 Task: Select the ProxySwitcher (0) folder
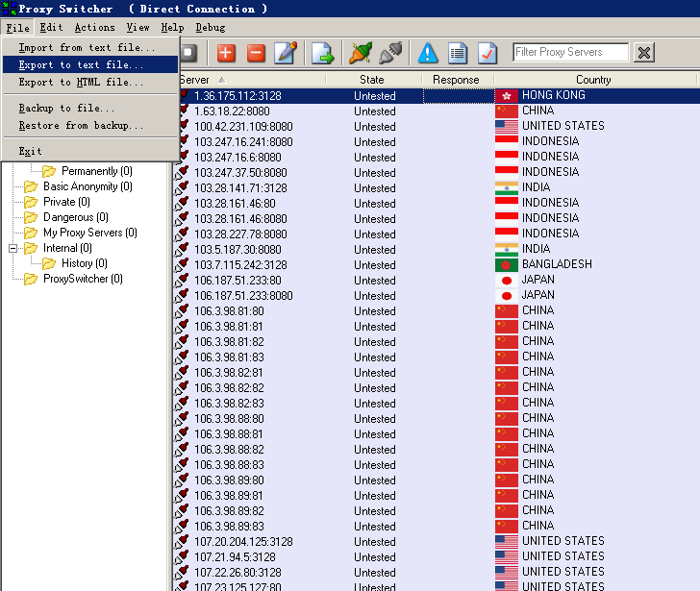point(83,279)
